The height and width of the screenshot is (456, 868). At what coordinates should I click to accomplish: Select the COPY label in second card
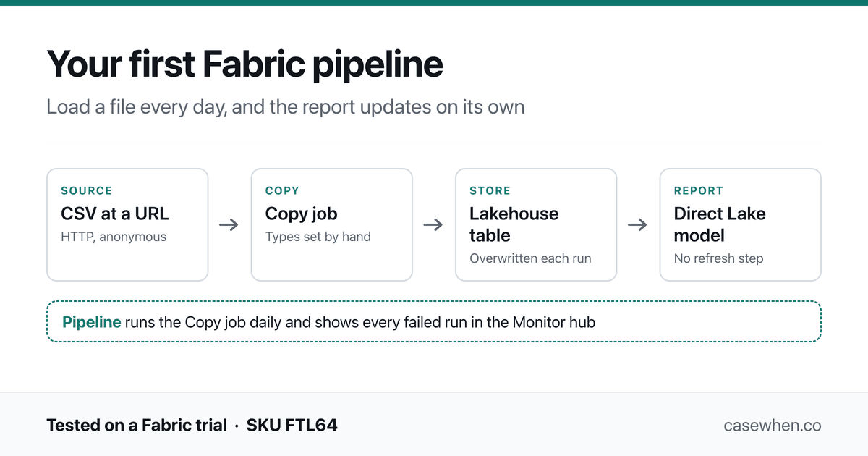[282, 191]
